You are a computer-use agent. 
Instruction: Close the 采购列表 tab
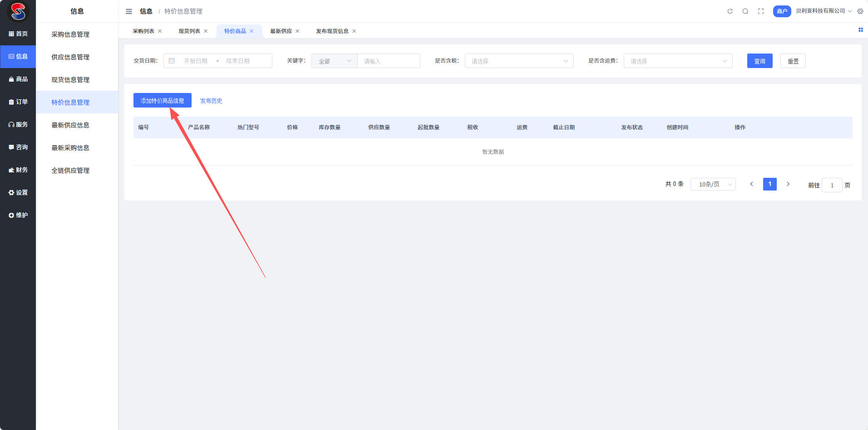[x=160, y=31]
